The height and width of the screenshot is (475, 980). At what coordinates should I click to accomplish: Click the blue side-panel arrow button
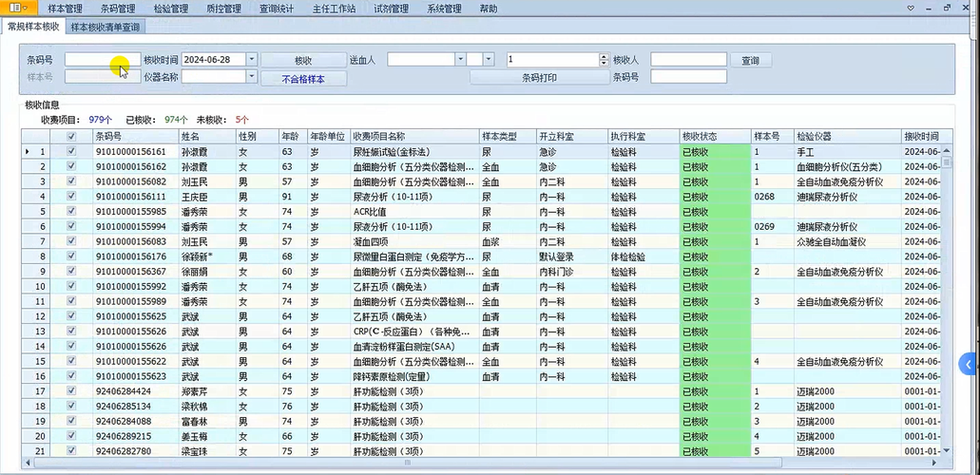click(970, 364)
